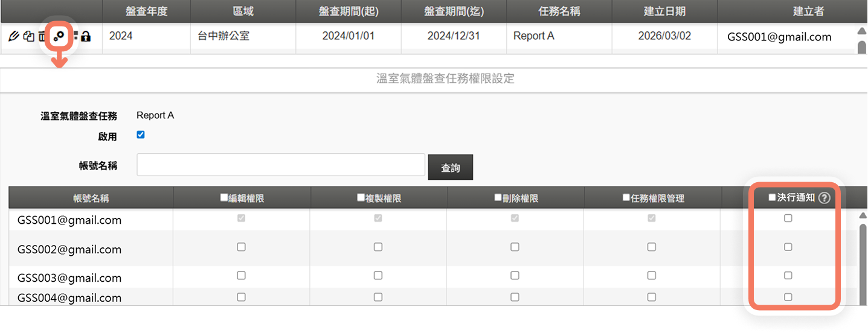This screenshot has width=868, height=333.
Task: Toggle the 啟用 enabled checkbox
Action: coord(141,135)
